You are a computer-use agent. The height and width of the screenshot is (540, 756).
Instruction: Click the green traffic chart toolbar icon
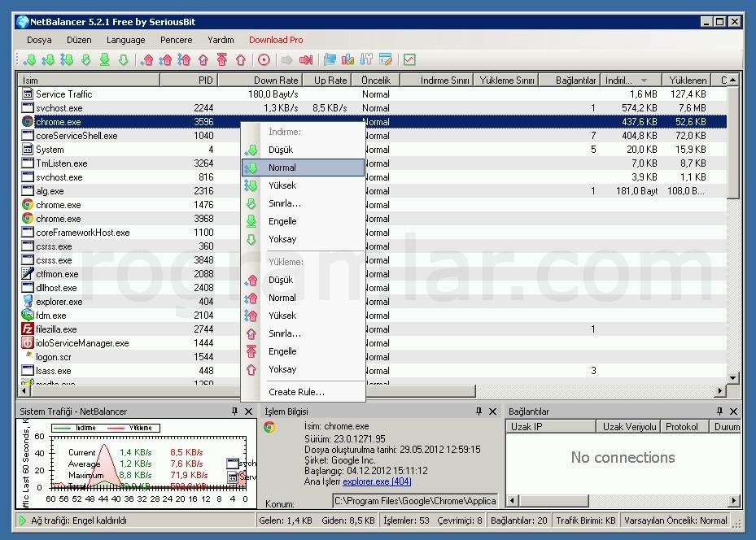(409, 59)
